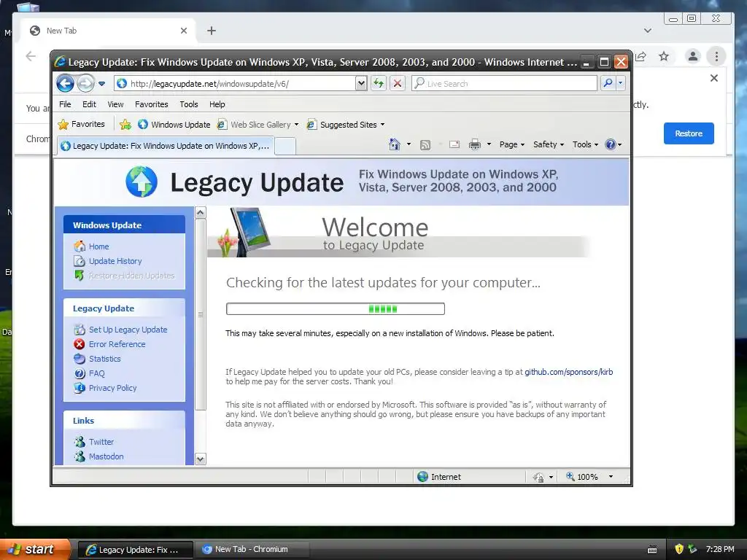Open the Tools menu in menu bar

tap(189, 104)
